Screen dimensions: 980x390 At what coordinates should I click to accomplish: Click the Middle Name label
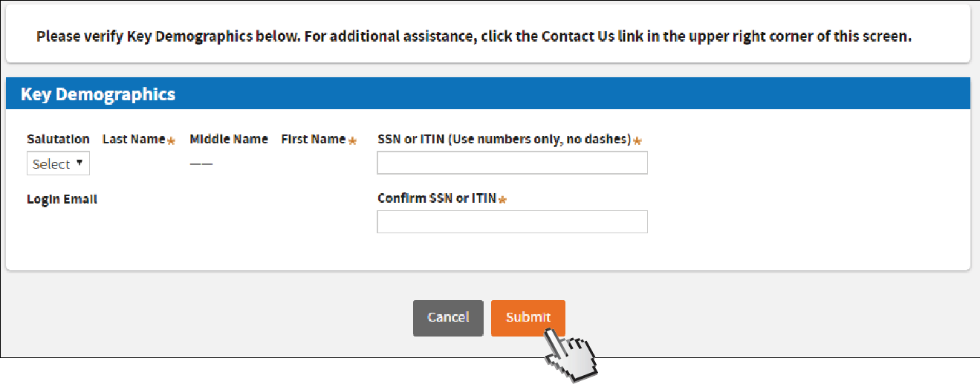[x=229, y=139]
